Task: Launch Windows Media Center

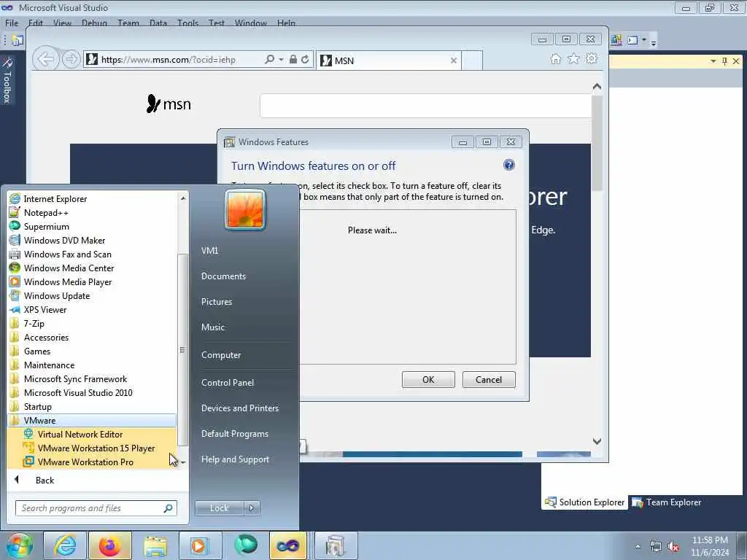Action: click(69, 268)
